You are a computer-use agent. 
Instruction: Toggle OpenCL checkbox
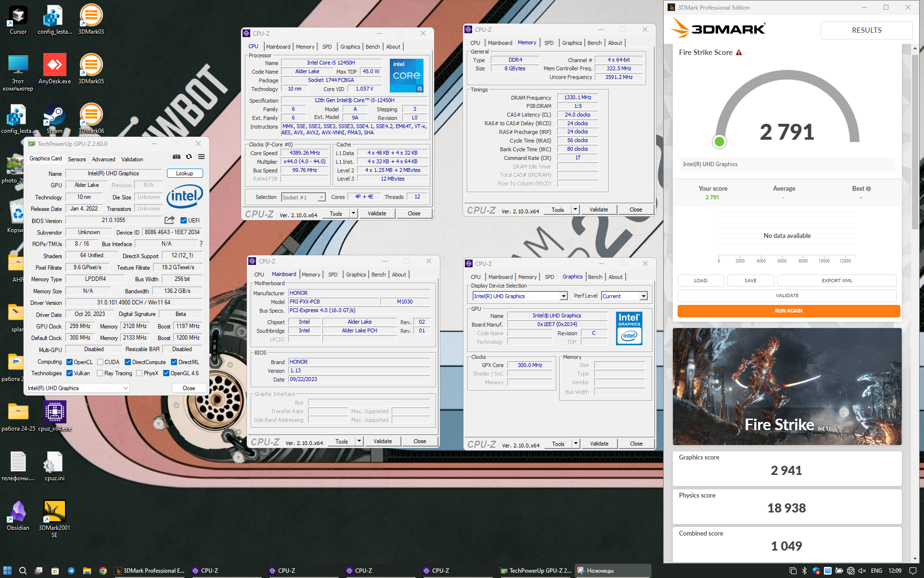pos(69,362)
